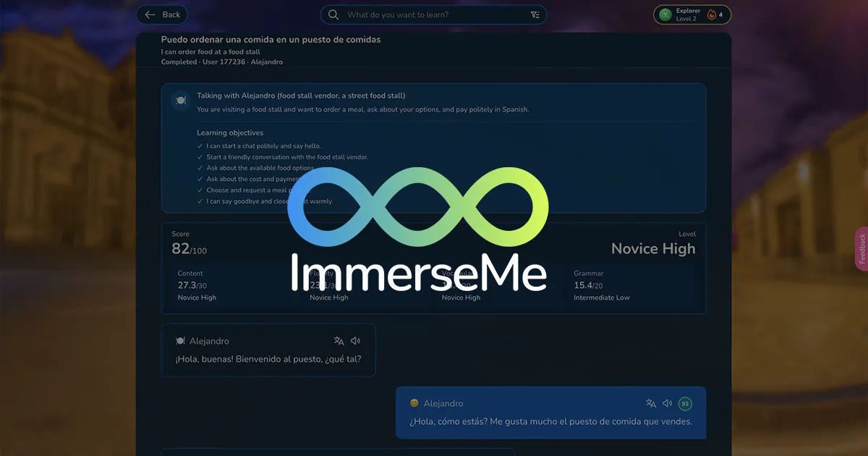Viewport: 868px width, 456px height.
Task: Click the flame streak icon
Action: coord(711,14)
